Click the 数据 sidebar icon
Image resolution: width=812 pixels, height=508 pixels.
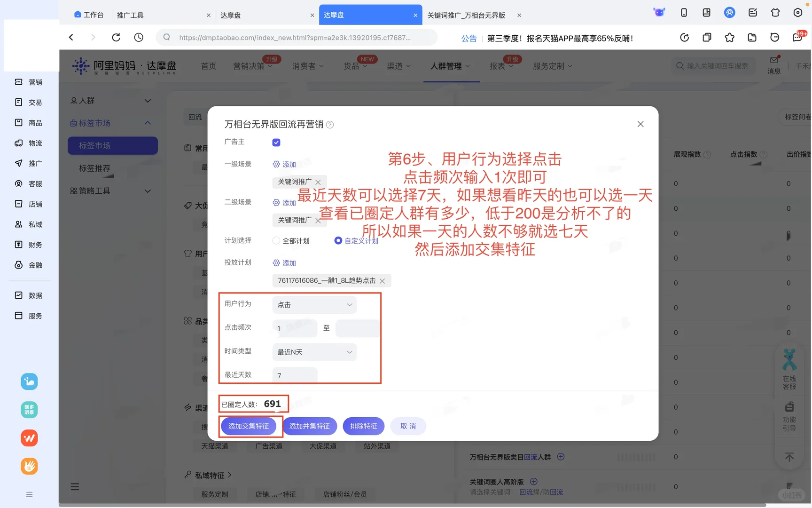(18, 295)
